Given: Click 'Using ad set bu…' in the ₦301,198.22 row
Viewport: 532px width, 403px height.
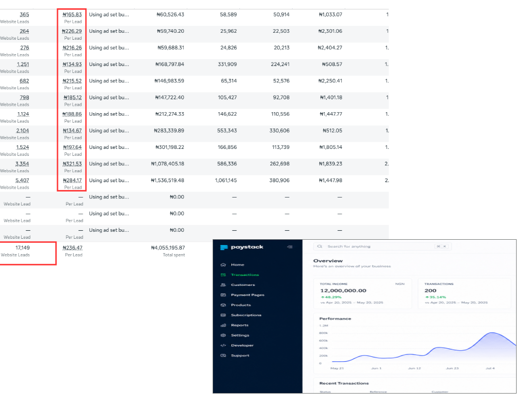Looking at the screenshot, I should coord(109,147).
